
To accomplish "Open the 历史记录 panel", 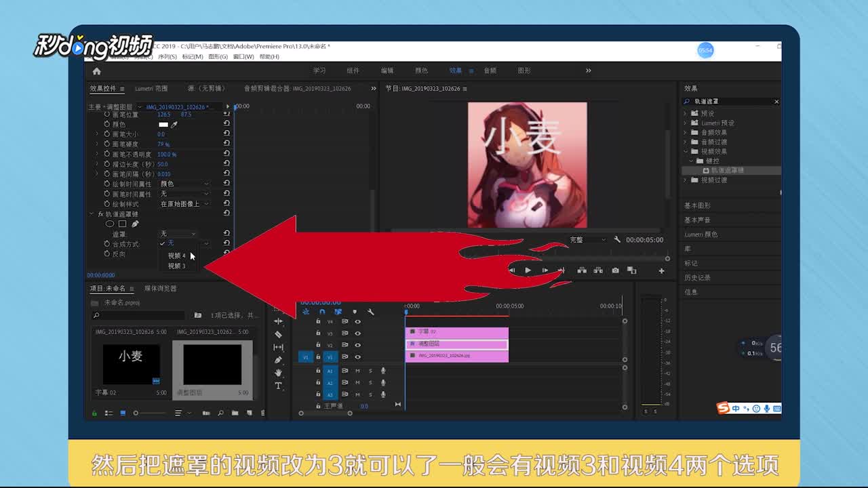I will 697,278.
